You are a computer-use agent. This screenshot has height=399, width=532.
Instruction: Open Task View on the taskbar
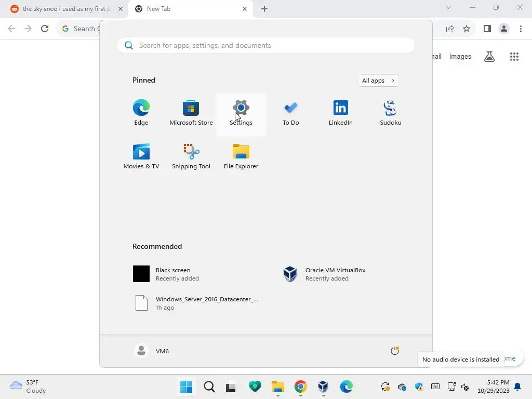(x=231, y=387)
